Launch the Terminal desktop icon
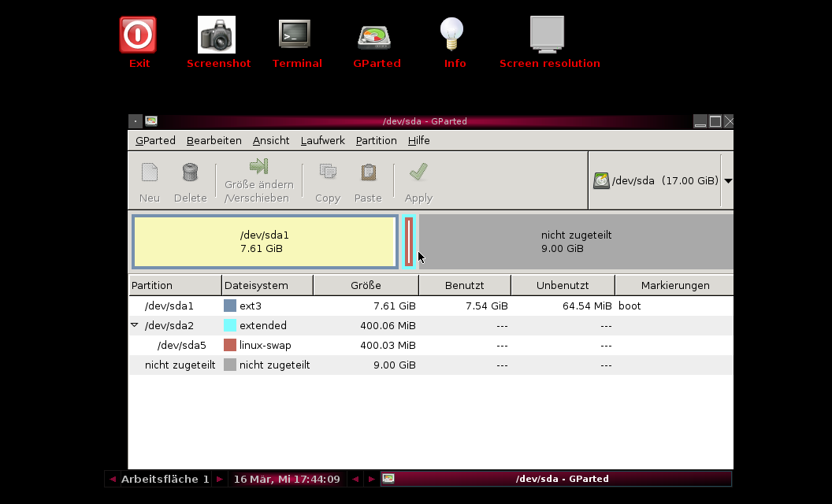This screenshot has width=832, height=504. [x=295, y=35]
